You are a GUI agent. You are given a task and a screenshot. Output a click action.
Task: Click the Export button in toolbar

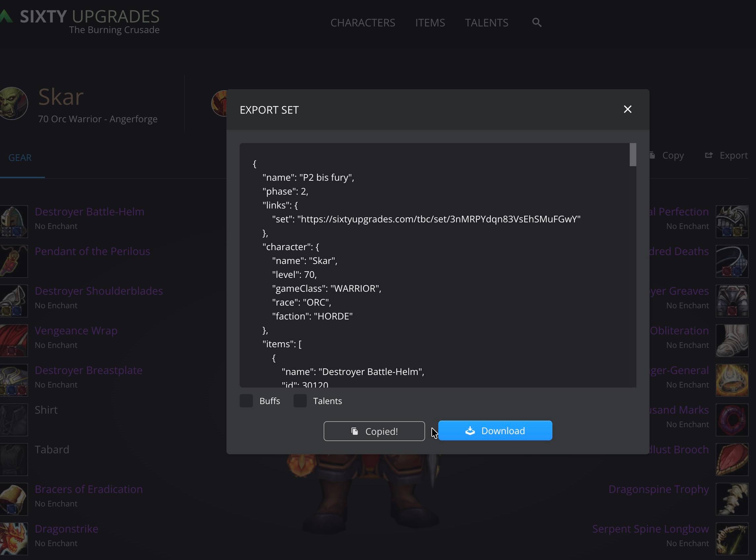click(726, 155)
